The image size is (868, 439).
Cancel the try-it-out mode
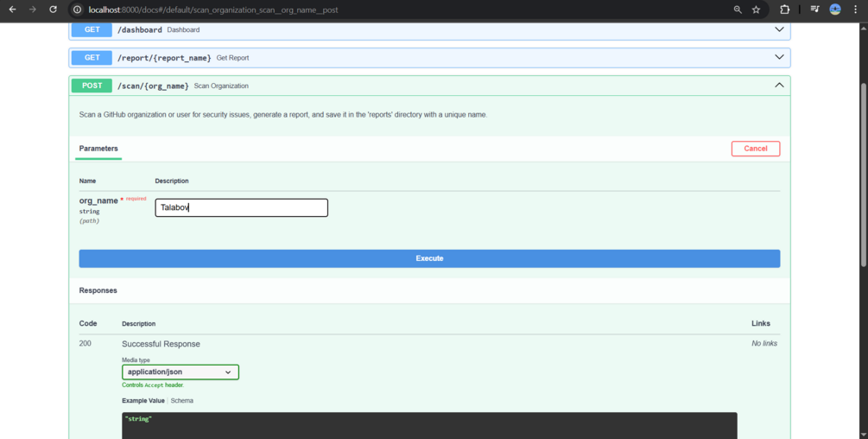tap(756, 149)
